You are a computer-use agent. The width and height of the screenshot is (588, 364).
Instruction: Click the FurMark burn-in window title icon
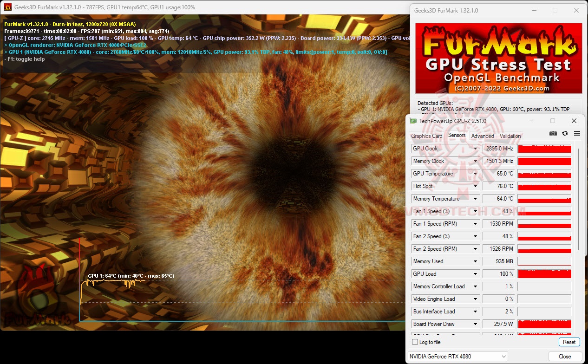click(x=7, y=7)
